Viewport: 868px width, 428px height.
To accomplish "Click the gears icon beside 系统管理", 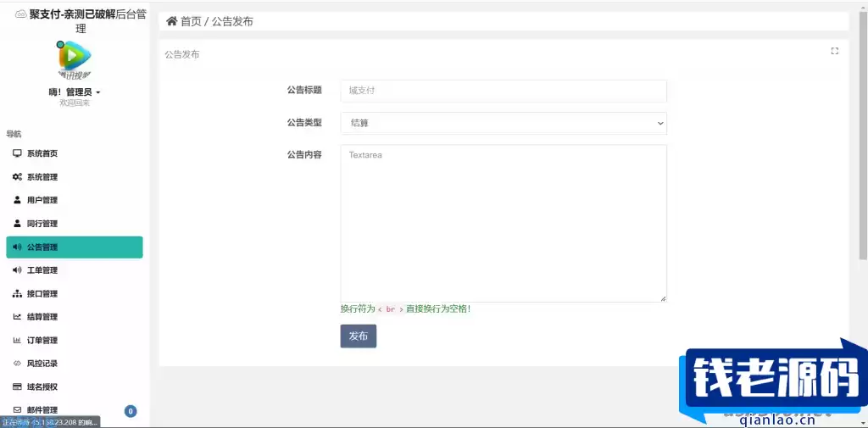I will click(17, 176).
